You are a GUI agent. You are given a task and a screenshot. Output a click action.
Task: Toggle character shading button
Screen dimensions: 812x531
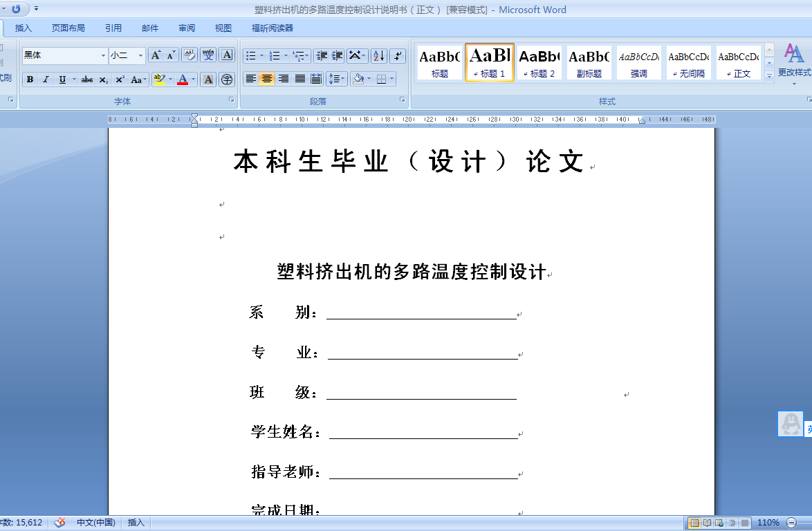pos(208,80)
